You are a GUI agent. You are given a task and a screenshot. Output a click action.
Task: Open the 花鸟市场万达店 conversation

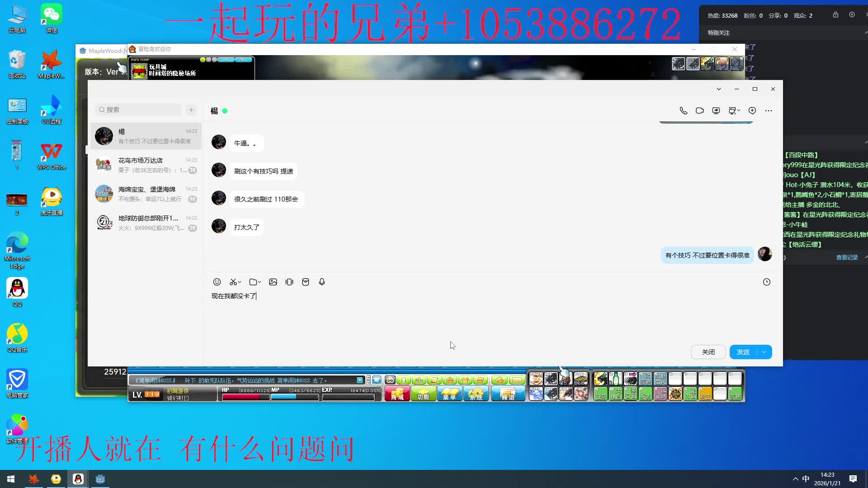pyautogui.click(x=146, y=165)
